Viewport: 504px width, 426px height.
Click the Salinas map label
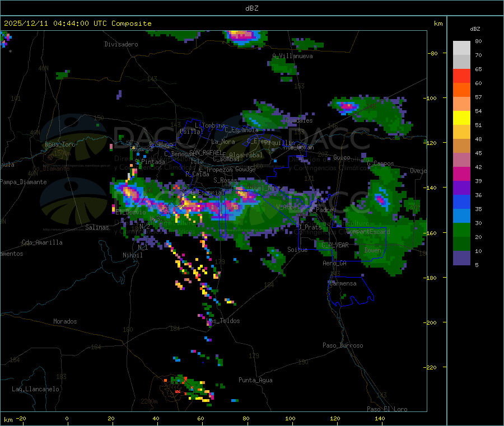tap(97, 227)
